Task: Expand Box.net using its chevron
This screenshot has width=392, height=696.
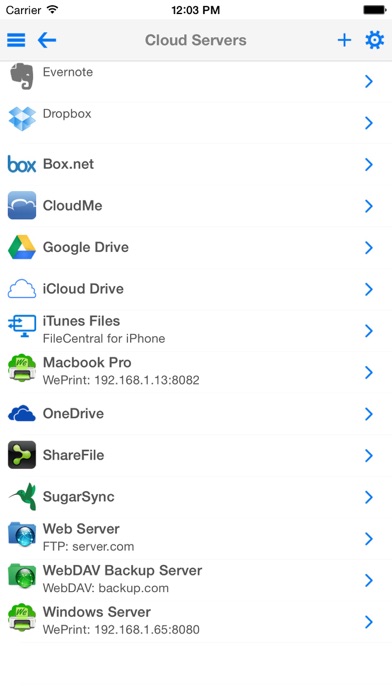Action: (368, 165)
